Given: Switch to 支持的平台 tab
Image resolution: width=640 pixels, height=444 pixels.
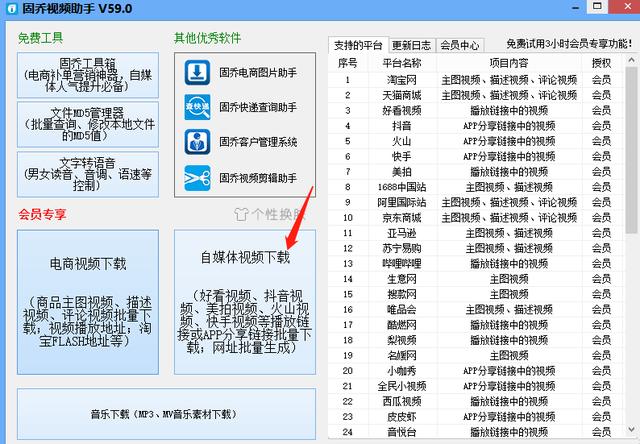Looking at the screenshot, I should click(x=358, y=45).
